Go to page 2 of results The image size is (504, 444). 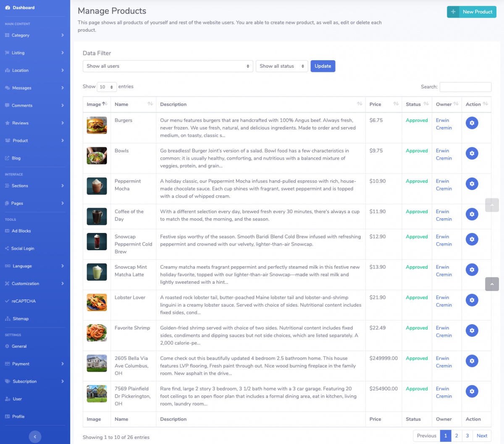(457, 436)
